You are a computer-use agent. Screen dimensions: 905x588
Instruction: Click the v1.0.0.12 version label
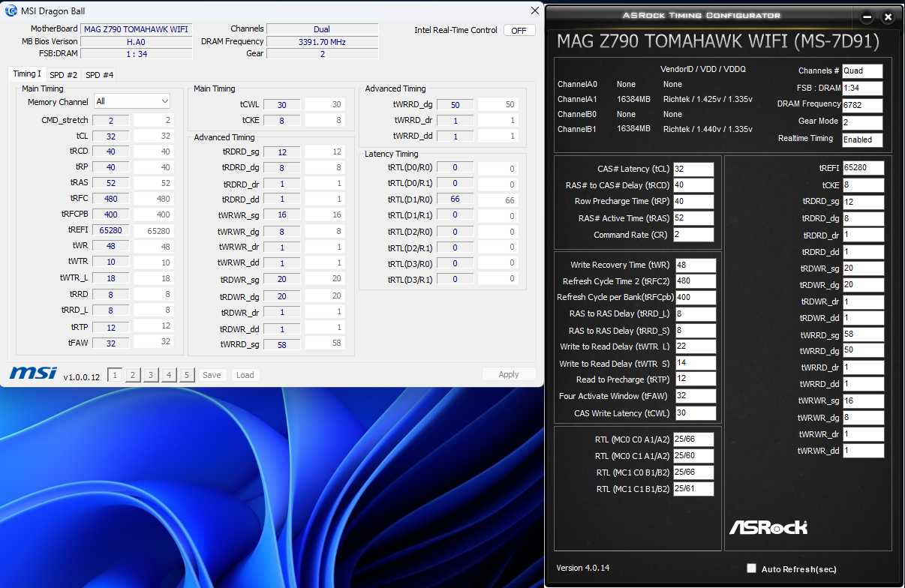tap(82, 377)
